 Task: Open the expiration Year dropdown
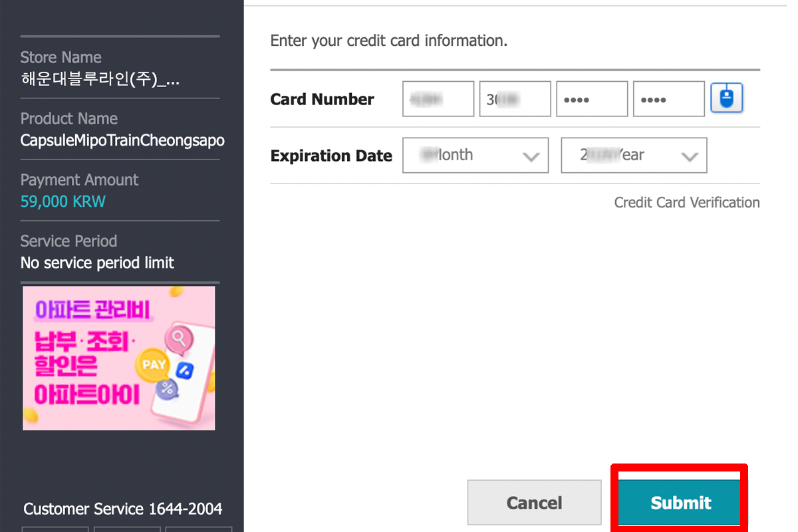click(x=634, y=156)
